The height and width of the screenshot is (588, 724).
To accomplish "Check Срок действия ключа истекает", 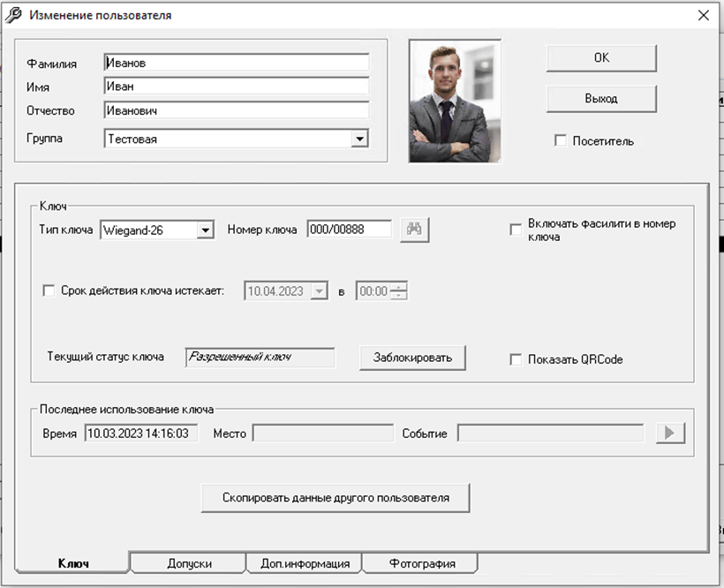I will click(x=49, y=290).
